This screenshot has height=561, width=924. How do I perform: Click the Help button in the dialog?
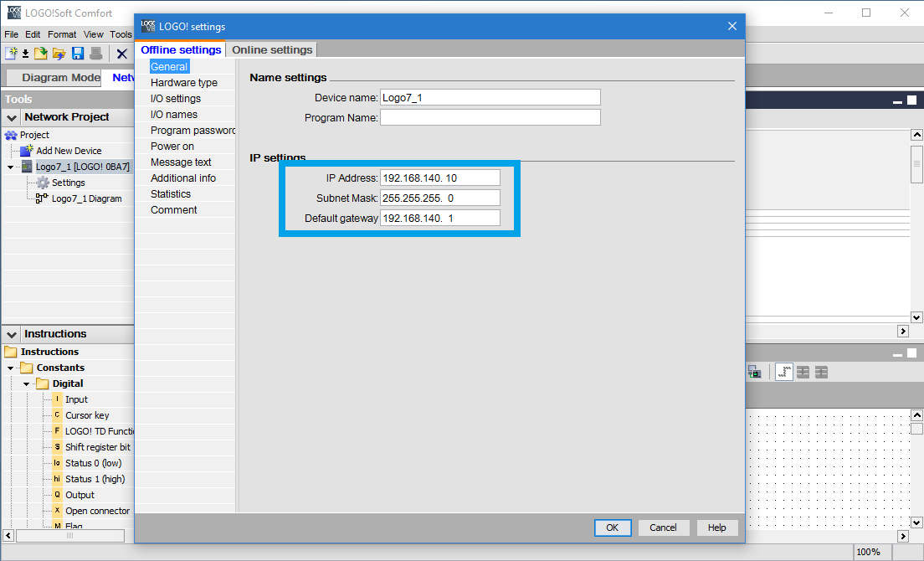click(x=716, y=528)
